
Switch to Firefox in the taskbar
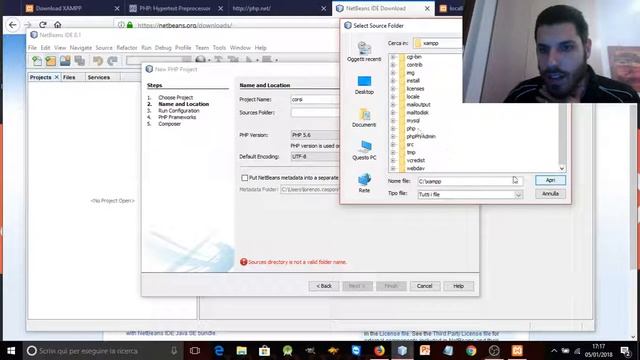pyautogui.click(x=379, y=351)
